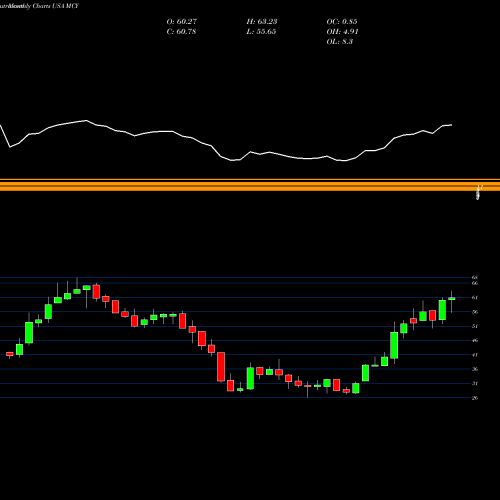Select the open value 'O: 60.27'

click(x=182, y=22)
